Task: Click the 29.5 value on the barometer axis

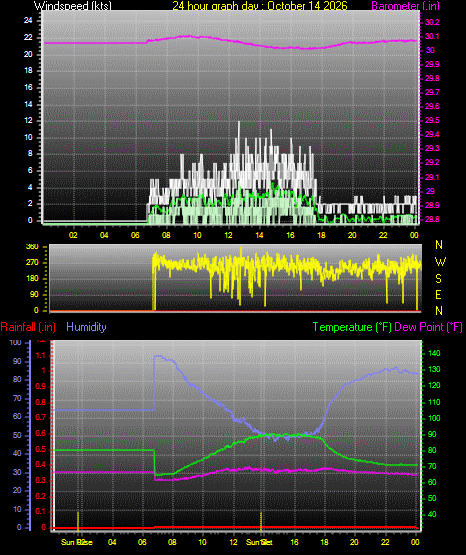Action: coord(432,120)
